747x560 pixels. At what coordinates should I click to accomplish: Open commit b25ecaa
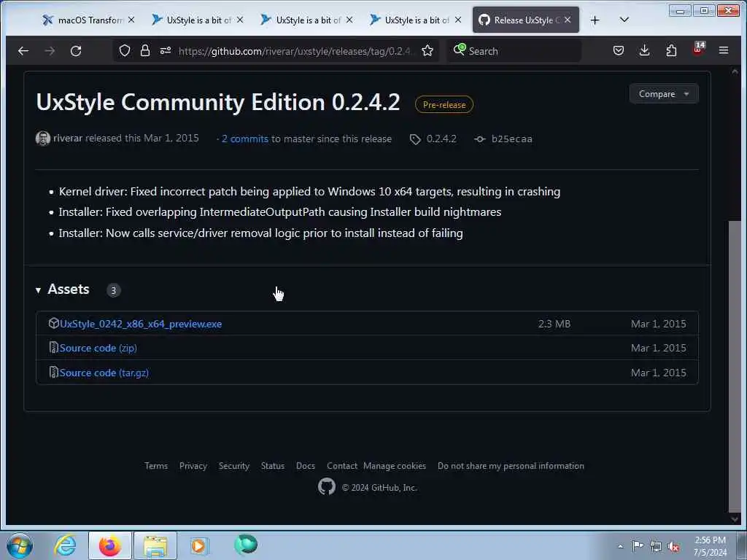click(x=511, y=139)
